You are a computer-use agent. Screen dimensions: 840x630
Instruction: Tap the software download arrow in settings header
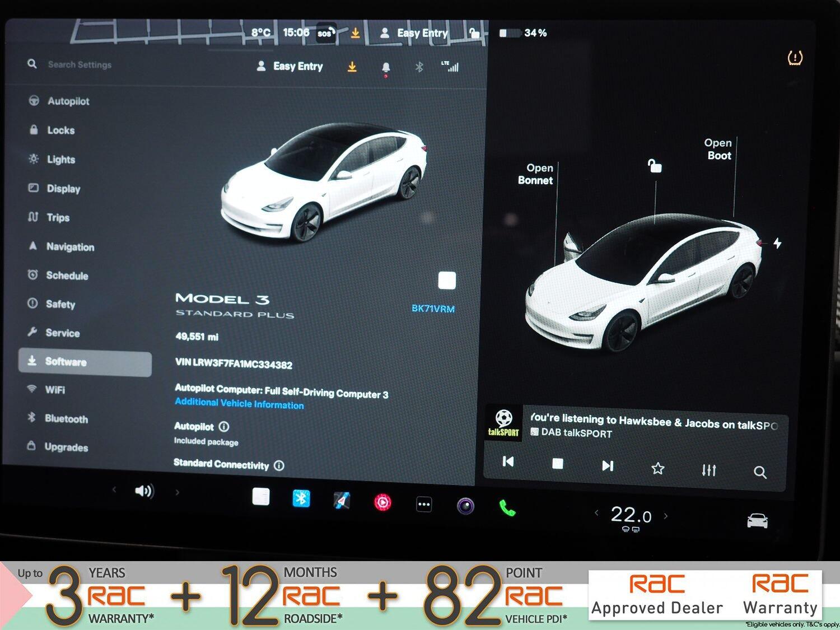coord(352,67)
